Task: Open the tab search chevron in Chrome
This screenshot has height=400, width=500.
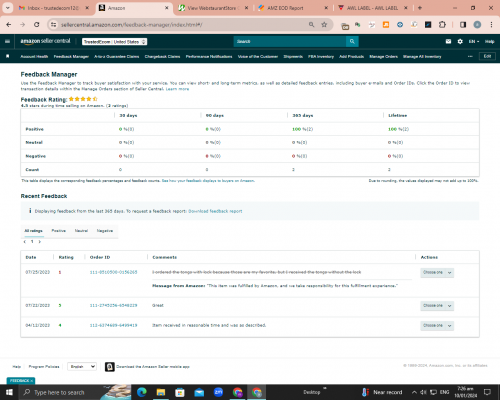Action: (7, 8)
